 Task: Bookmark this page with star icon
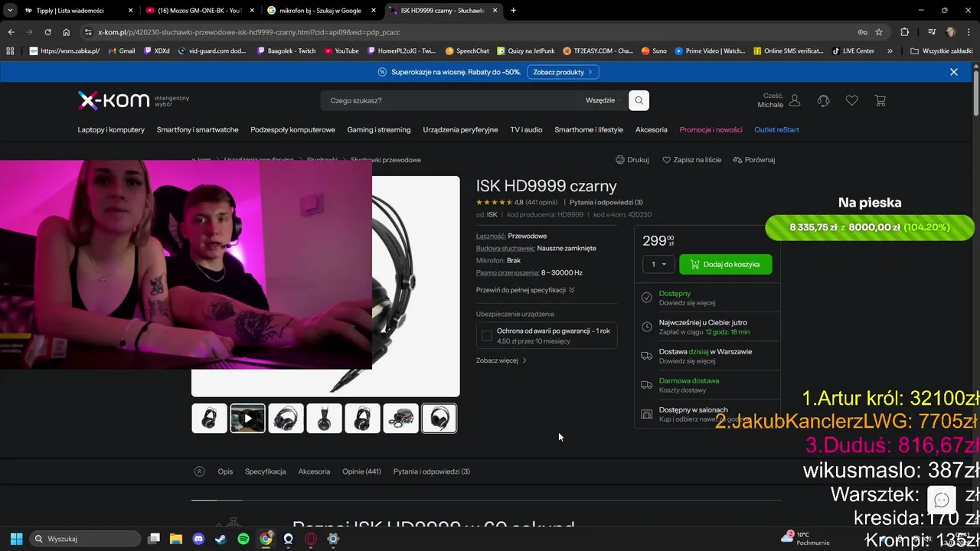click(x=879, y=32)
